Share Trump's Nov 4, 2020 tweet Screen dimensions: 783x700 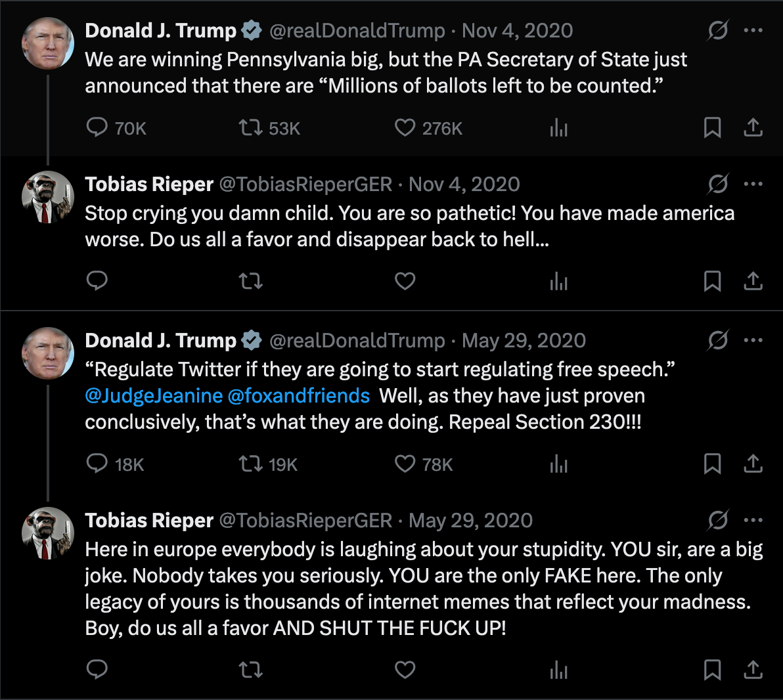pos(753,127)
